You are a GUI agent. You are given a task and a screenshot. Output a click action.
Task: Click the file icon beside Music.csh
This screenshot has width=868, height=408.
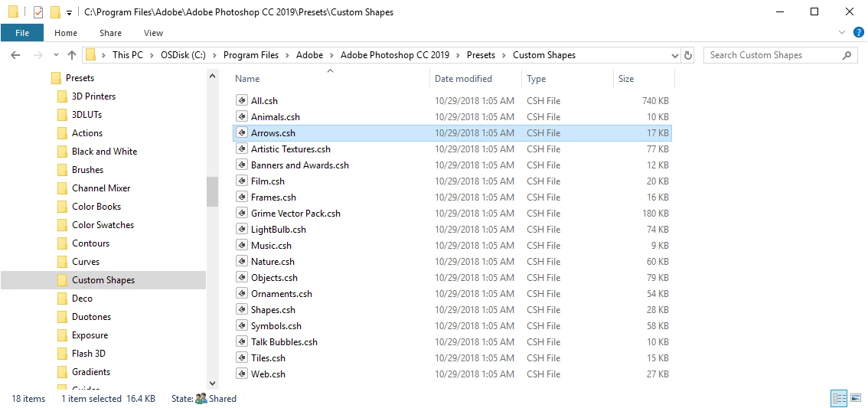(241, 245)
